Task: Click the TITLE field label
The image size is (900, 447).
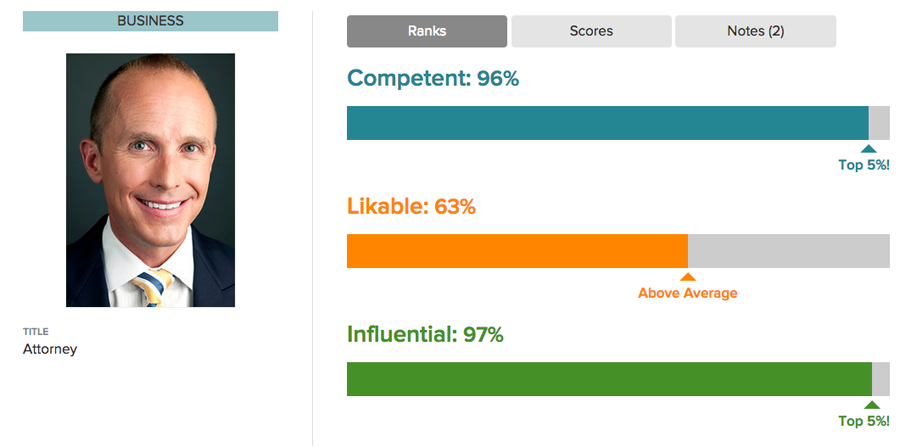Action: tap(36, 332)
